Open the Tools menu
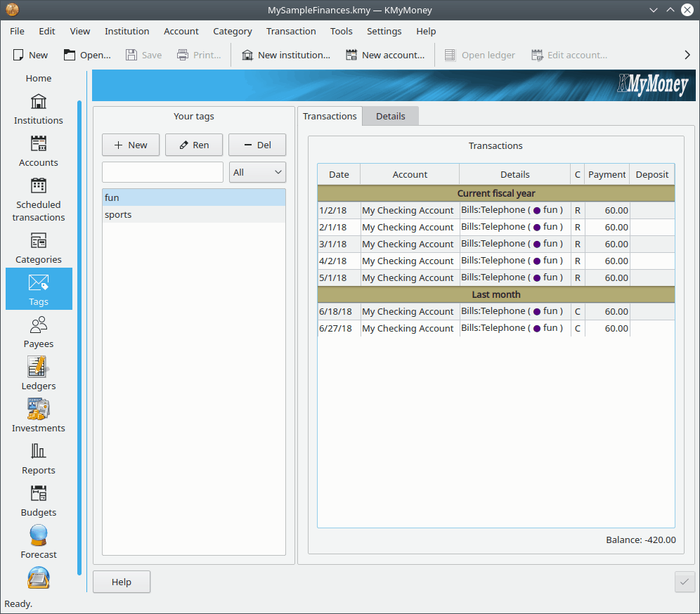Viewport: 700px width, 614px height. coord(341,31)
